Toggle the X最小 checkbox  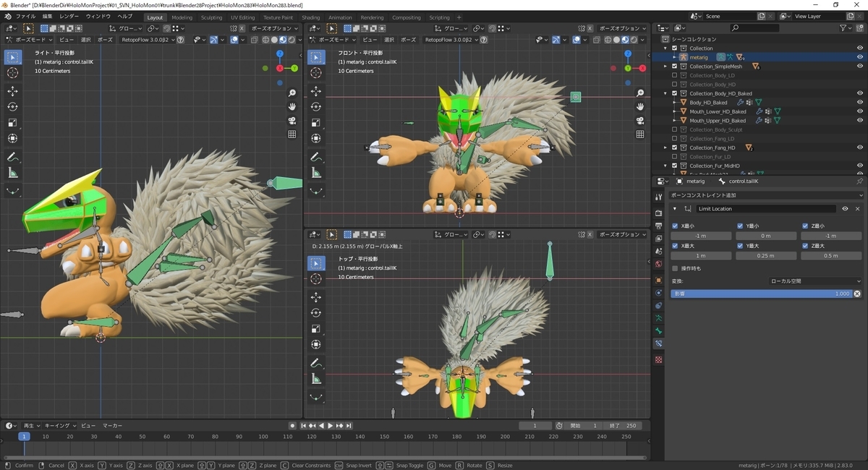(x=675, y=226)
